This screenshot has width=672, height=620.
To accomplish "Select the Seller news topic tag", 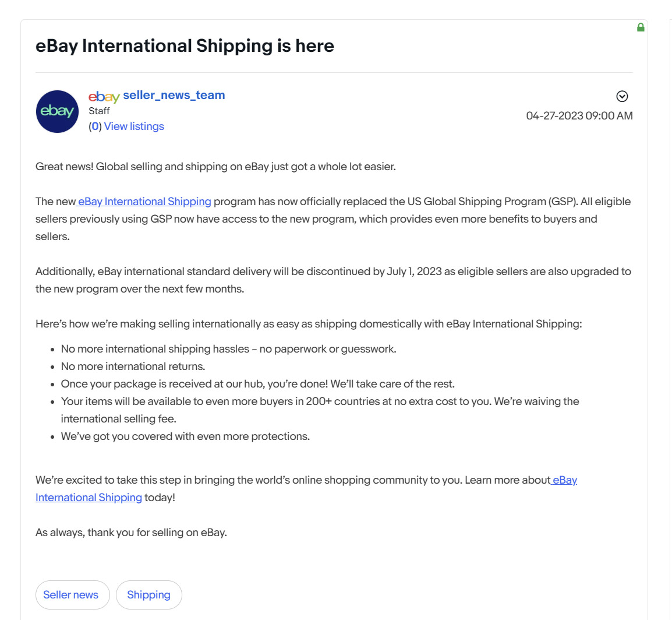I will 72,594.
